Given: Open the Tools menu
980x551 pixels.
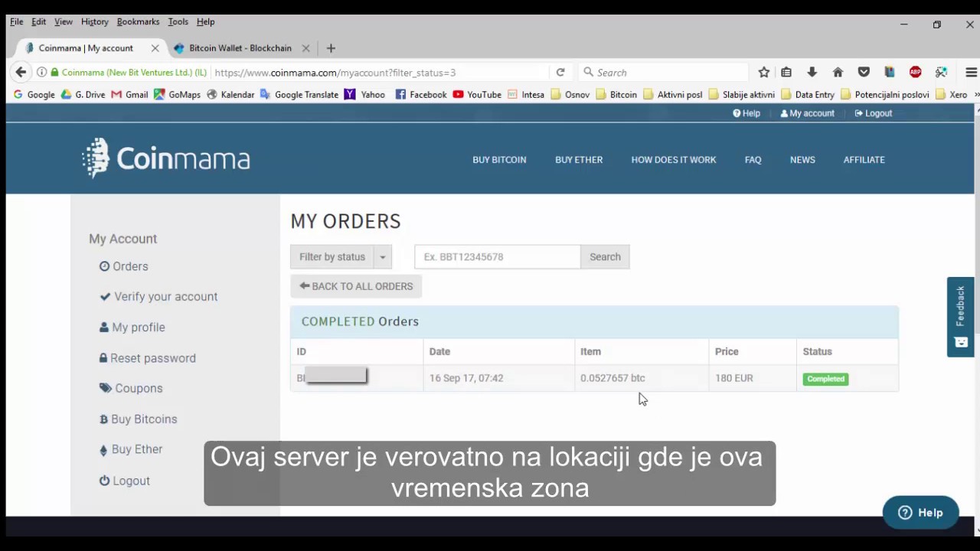Looking at the screenshot, I should tap(178, 21).
